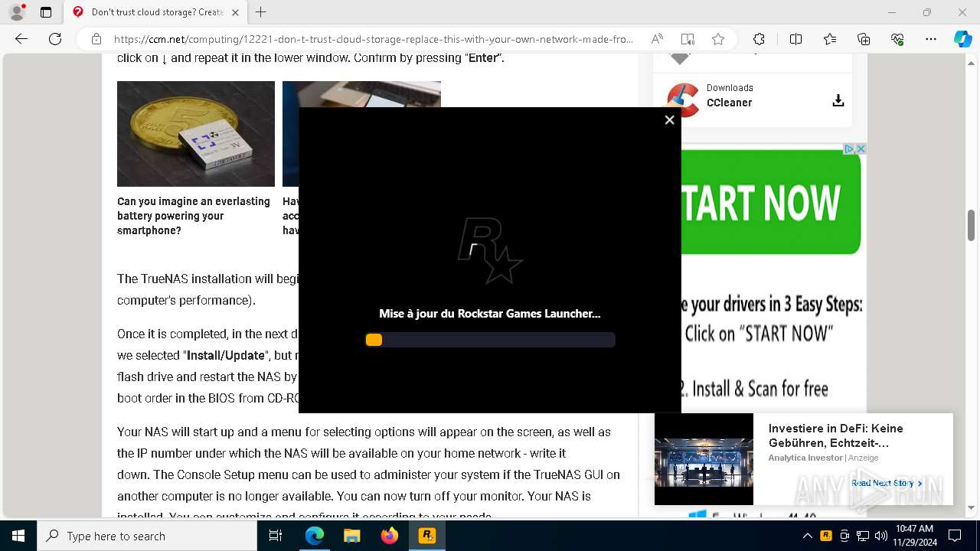This screenshot has height=551, width=980.
Task: Close the current browser tab
Action: [x=235, y=12]
